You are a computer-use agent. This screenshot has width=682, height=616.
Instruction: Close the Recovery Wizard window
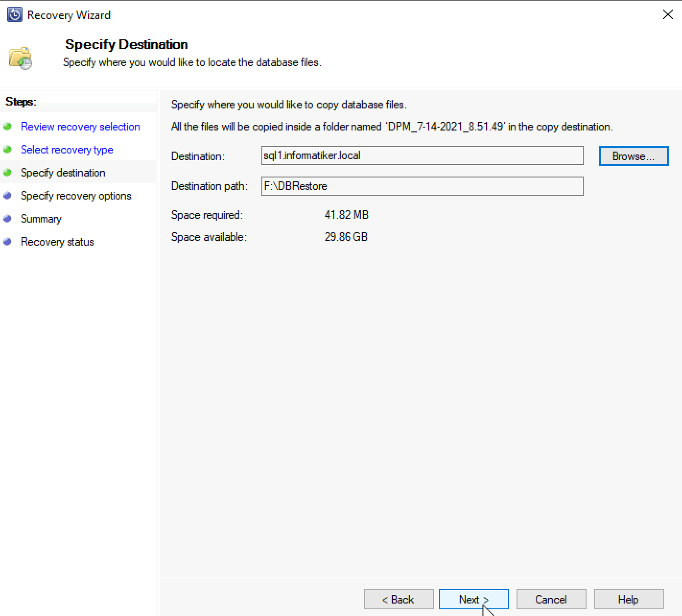click(x=668, y=14)
